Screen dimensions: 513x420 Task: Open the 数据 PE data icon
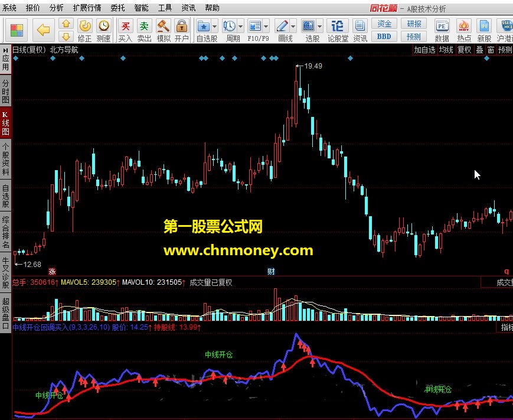click(x=442, y=31)
